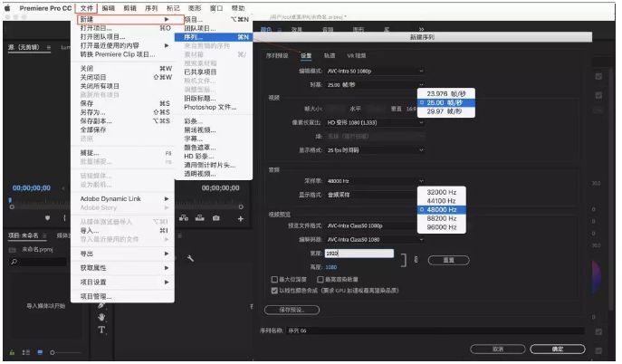
Task: Open the 时基 25.00 帧/秒 dropdown
Action: tap(375, 85)
